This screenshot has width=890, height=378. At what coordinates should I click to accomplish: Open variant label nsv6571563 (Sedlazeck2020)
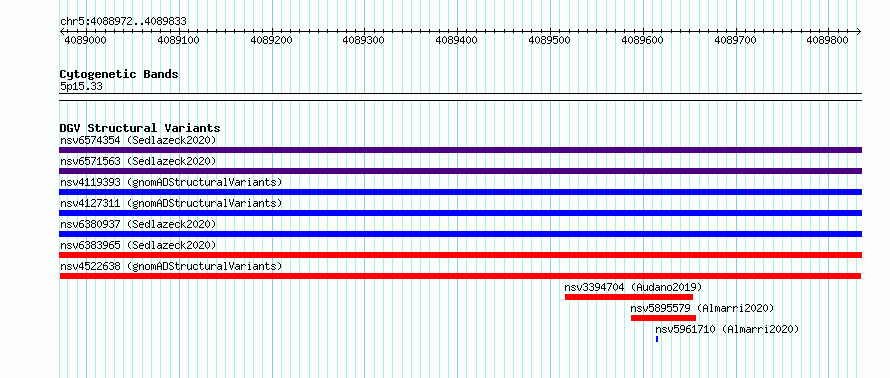click(138, 161)
